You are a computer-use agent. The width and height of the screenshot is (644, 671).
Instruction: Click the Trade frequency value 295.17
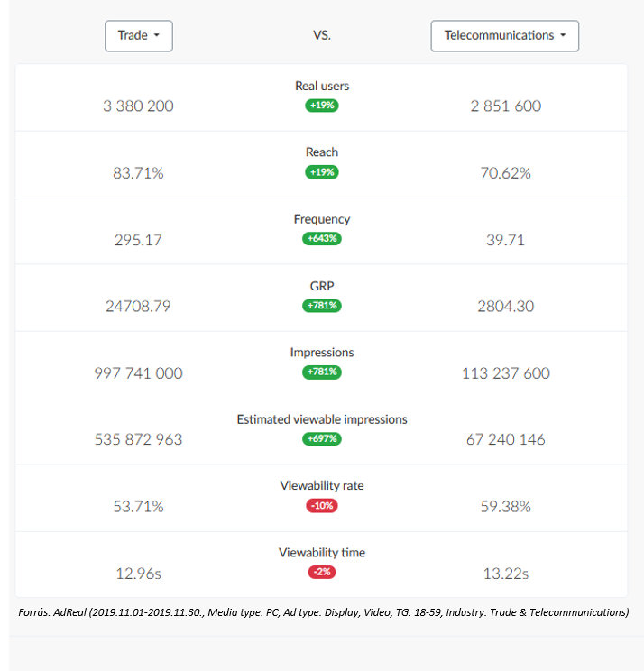(x=138, y=240)
